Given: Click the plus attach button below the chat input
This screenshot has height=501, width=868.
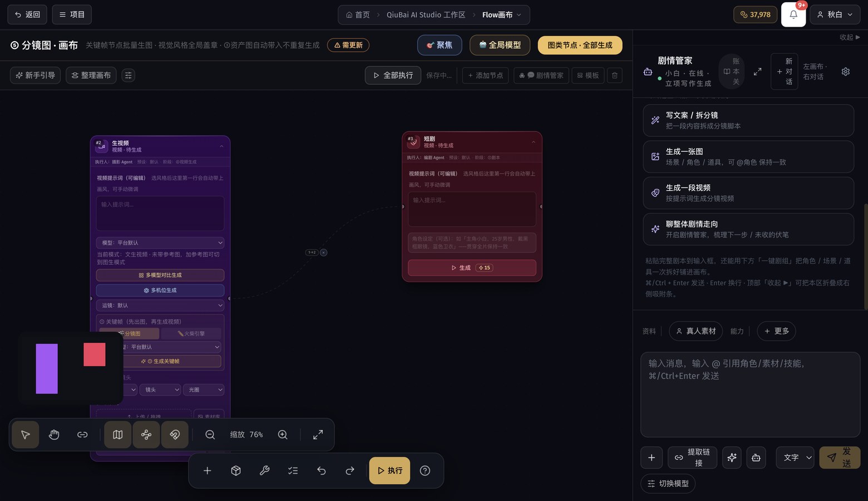Looking at the screenshot, I should (652, 458).
